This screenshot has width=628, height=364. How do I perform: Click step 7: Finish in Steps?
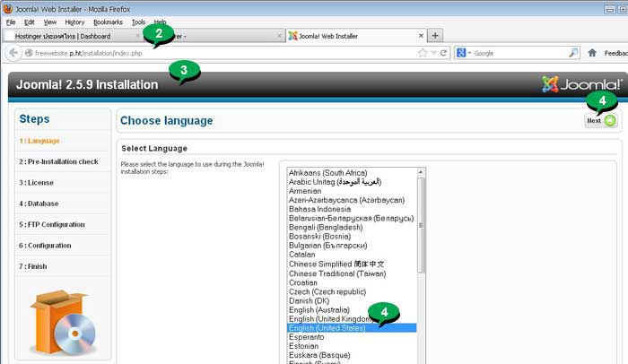[33, 266]
